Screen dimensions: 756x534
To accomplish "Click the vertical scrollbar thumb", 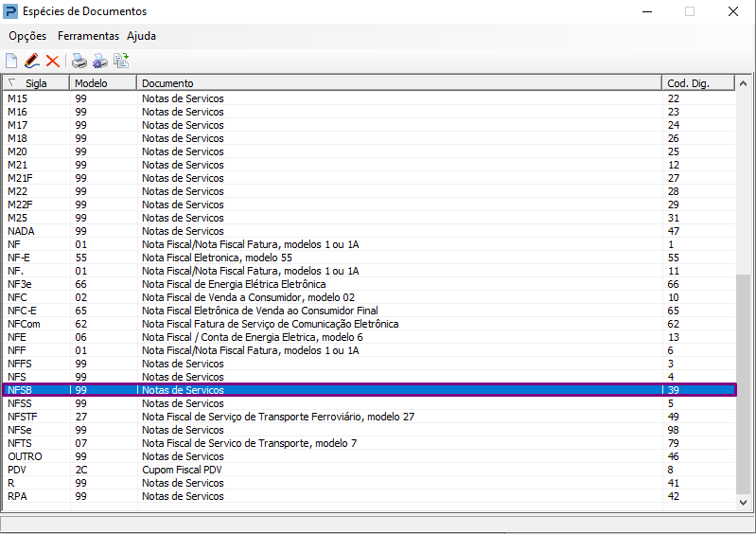I will click(743, 384).
